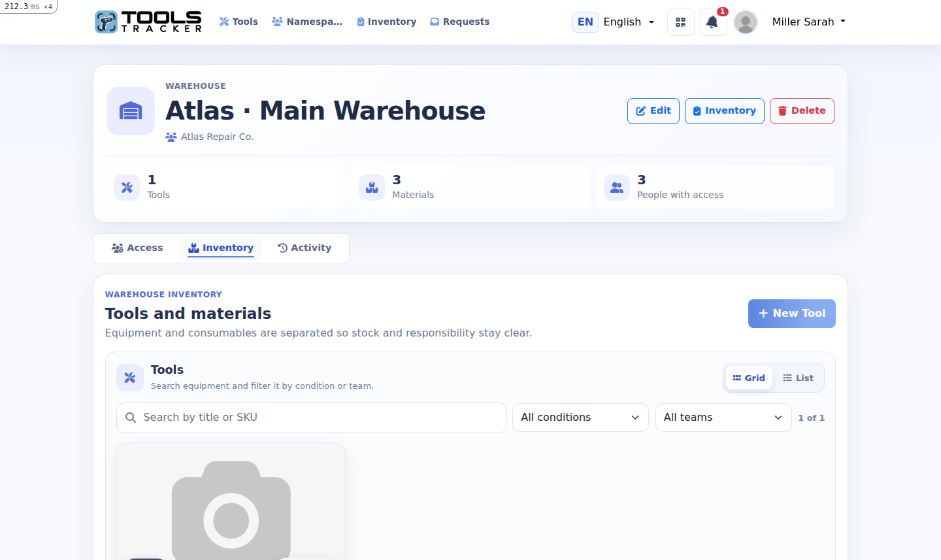Click the Tools section wrench icon
The image size is (941, 560).
click(x=129, y=378)
